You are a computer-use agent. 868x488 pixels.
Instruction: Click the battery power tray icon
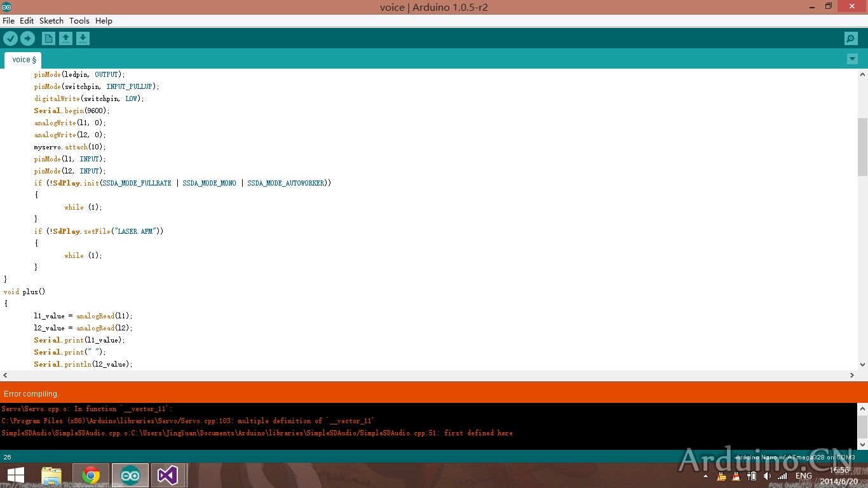752,476
